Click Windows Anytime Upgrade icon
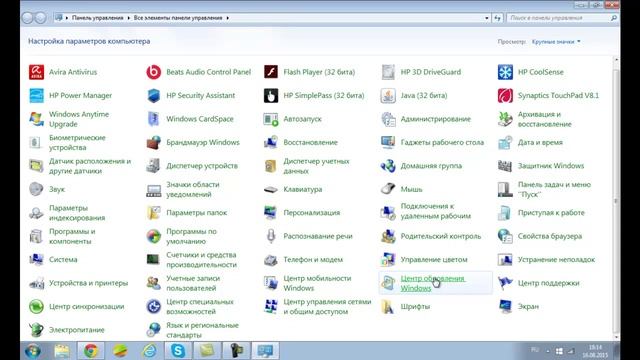This screenshot has height=360, width=640. pos(36,119)
